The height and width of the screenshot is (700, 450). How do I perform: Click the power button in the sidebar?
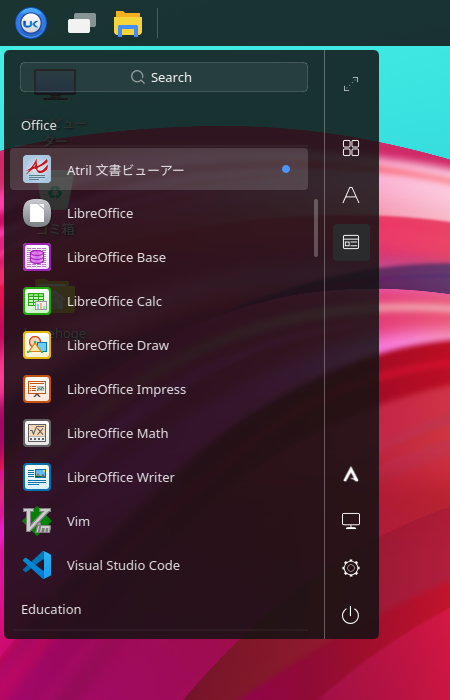[x=350, y=615]
